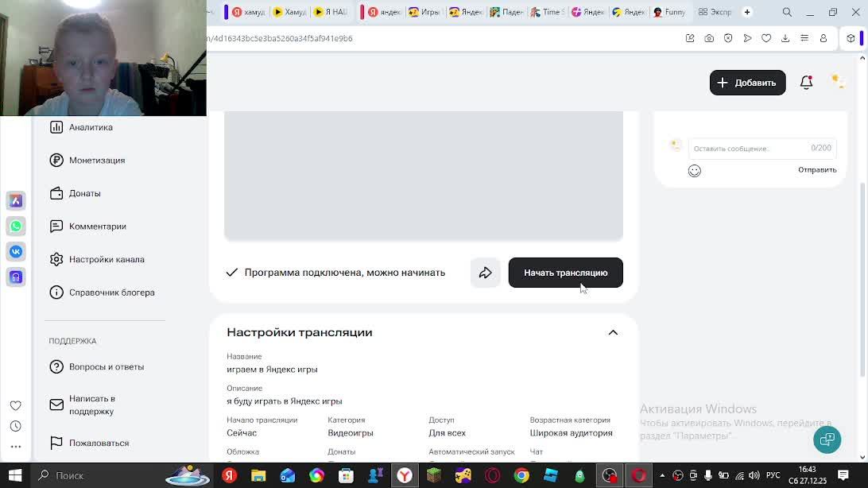Click the send/play arrow icon in address bar
This screenshot has height=488, width=868.
click(x=747, y=38)
